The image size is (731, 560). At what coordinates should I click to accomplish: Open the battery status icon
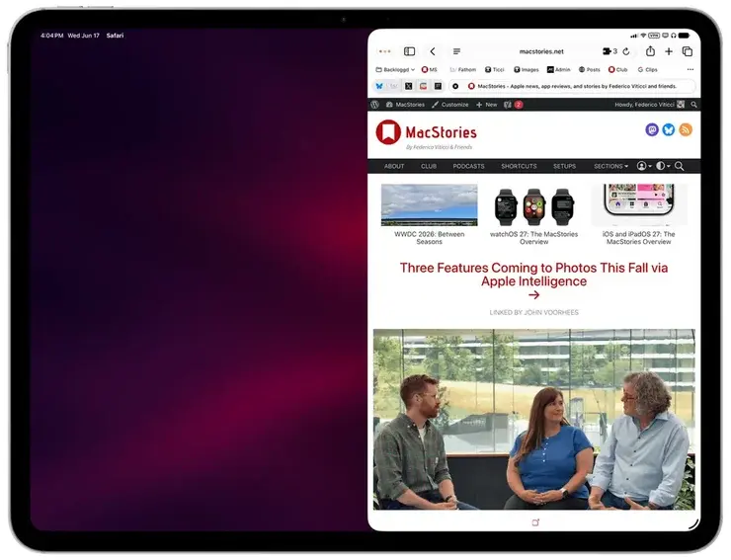pyautogui.click(x=685, y=36)
